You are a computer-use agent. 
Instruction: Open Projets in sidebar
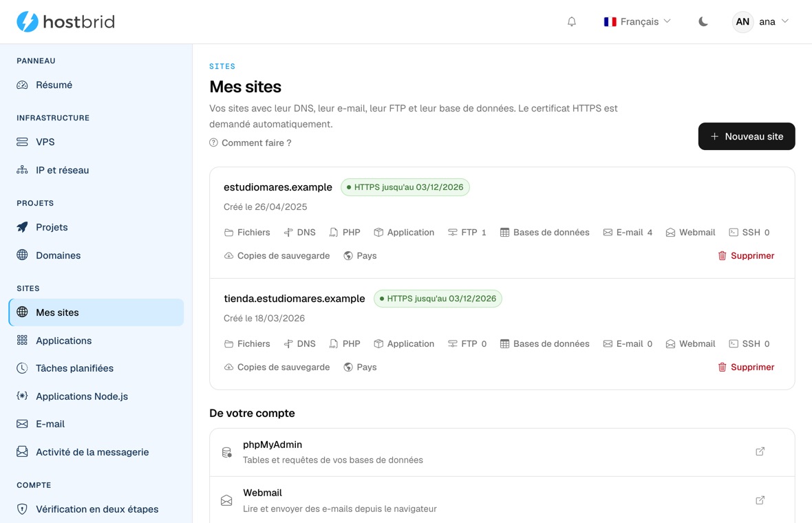coord(96,227)
